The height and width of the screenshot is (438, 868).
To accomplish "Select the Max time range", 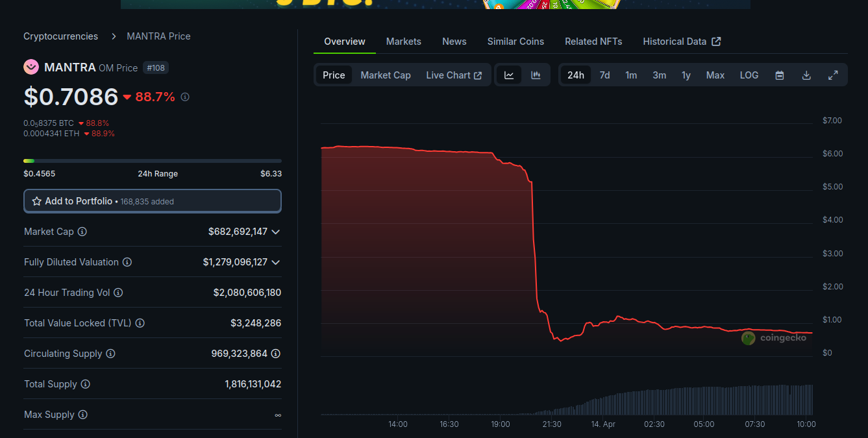I will (715, 75).
